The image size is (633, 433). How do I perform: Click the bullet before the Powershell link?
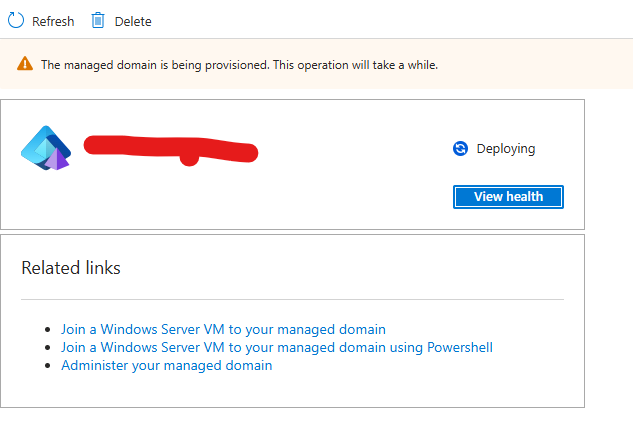coord(48,348)
